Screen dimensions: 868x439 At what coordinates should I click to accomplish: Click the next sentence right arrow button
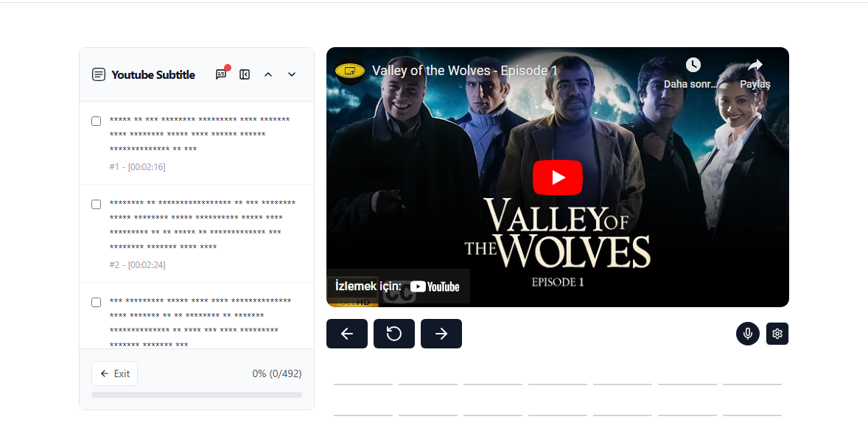point(441,334)
